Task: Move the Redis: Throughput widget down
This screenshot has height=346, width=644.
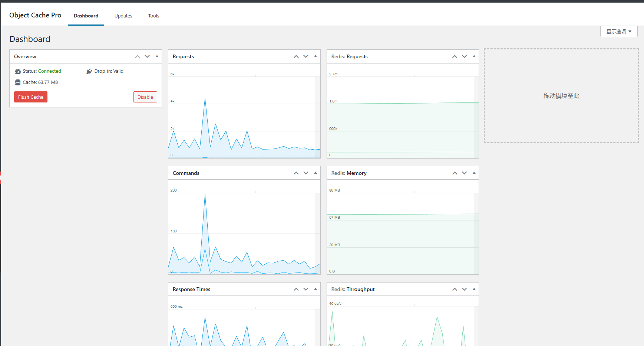Action: click(x=464, y=289)
